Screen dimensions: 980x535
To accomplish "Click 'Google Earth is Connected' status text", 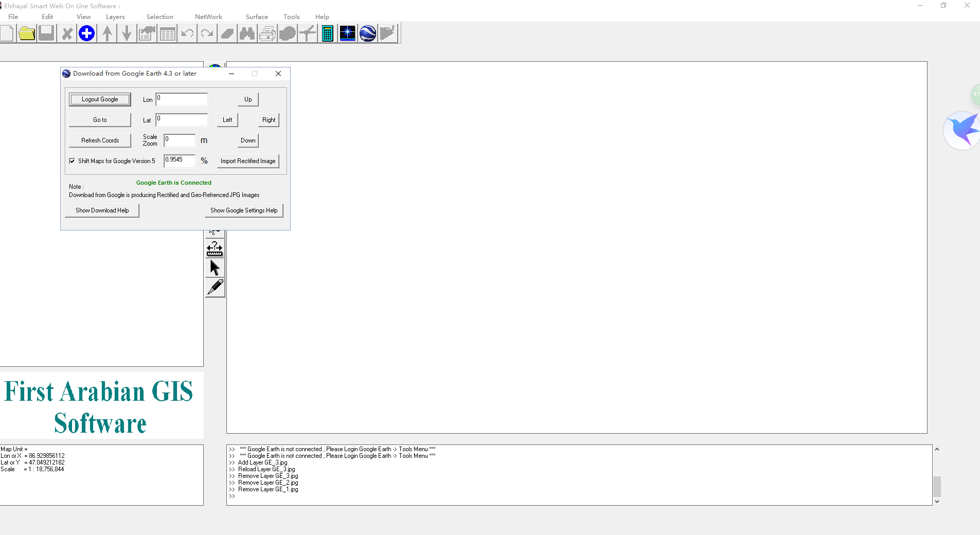I will 174,183.
